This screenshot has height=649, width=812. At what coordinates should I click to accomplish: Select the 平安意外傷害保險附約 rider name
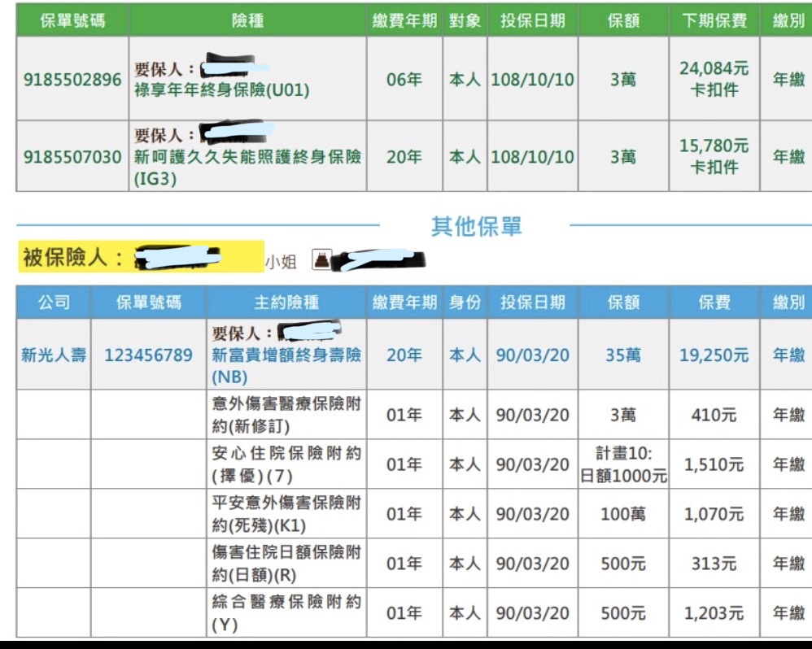[x=286, y=513]
